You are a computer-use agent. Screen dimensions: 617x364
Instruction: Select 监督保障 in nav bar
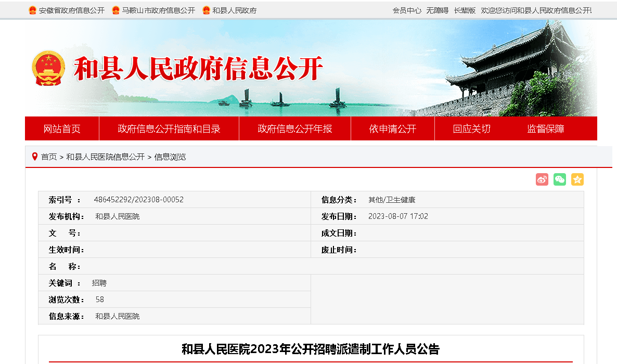tap(546, 128)
